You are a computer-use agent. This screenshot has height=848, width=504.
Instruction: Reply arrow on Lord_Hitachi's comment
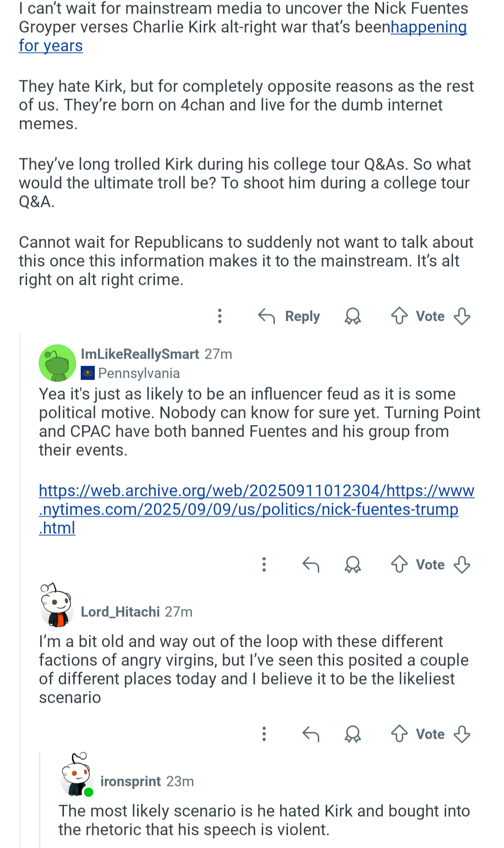point(311,734)
